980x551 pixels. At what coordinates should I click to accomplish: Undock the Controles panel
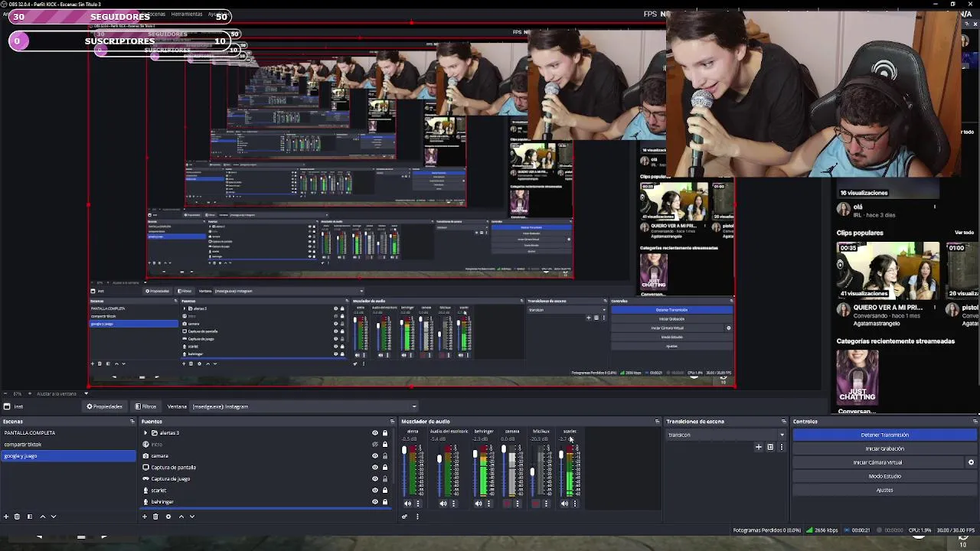point(975,422)
